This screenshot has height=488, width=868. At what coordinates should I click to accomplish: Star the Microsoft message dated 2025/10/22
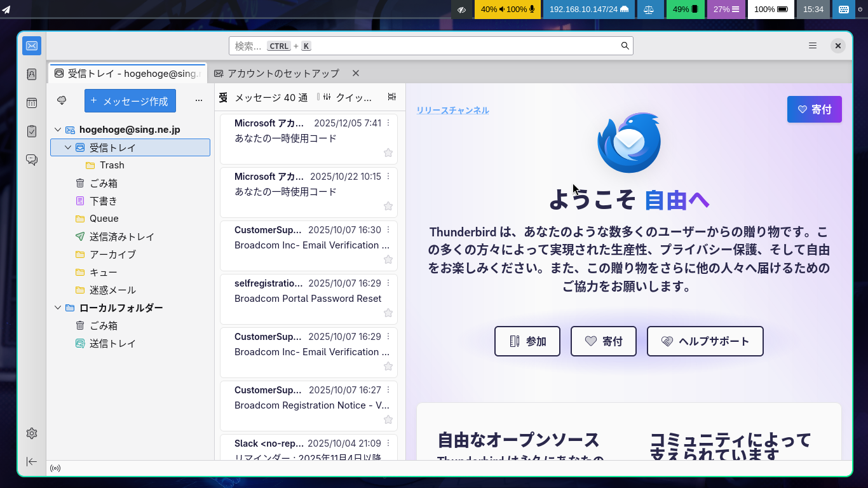point(388,206)
